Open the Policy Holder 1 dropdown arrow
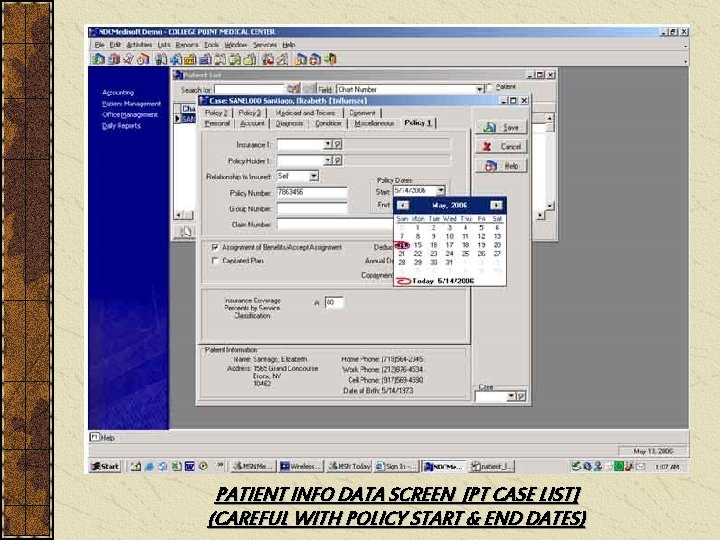 coord(327,160)
